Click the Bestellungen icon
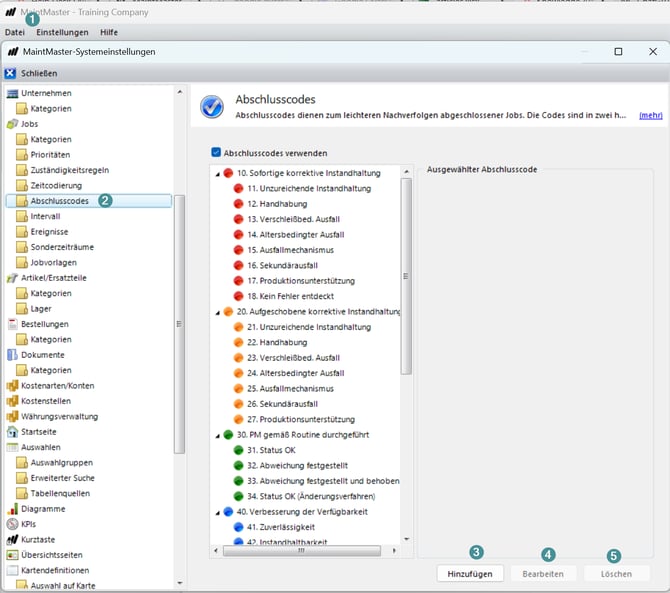Screen dimensions: 670x593 click(x=13, y=324)
